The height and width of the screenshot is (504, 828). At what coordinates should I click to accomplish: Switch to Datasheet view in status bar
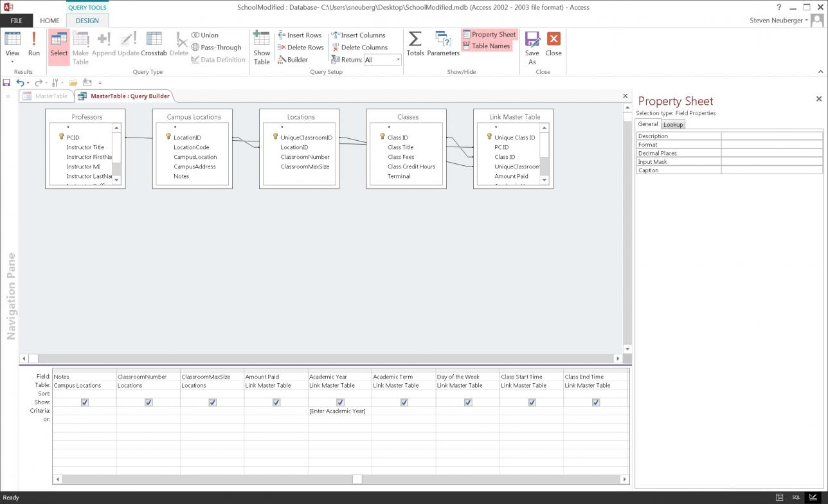coord(779,498)
